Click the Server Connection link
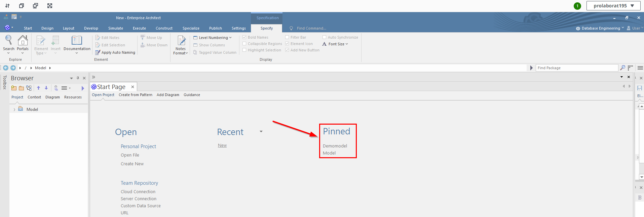 click(x=139, y=199)
